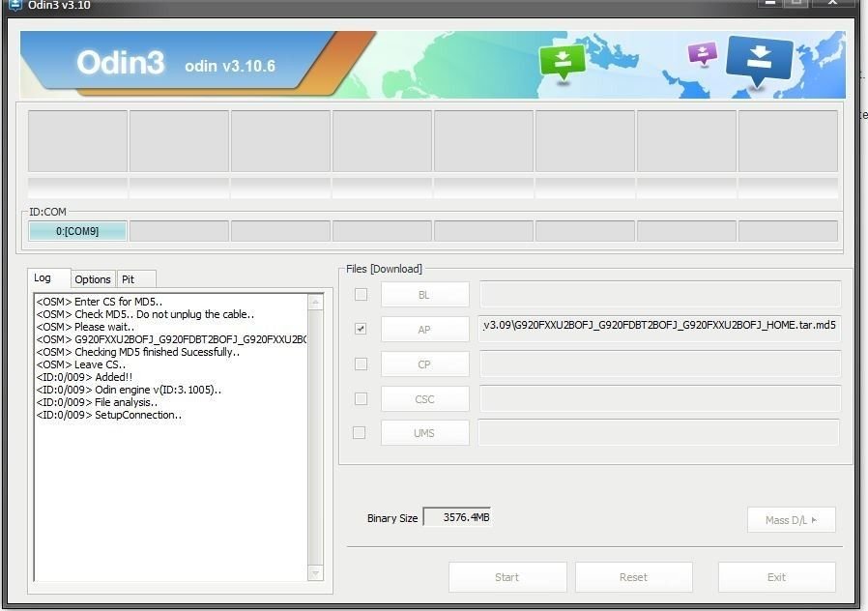The width and height of the screenshot is (868, 611).
Task: Click the AP file path field
Action: coord(660,329)
